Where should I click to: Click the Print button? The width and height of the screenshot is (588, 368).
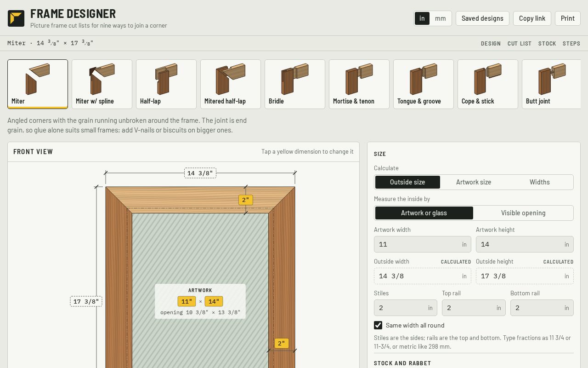568,18
